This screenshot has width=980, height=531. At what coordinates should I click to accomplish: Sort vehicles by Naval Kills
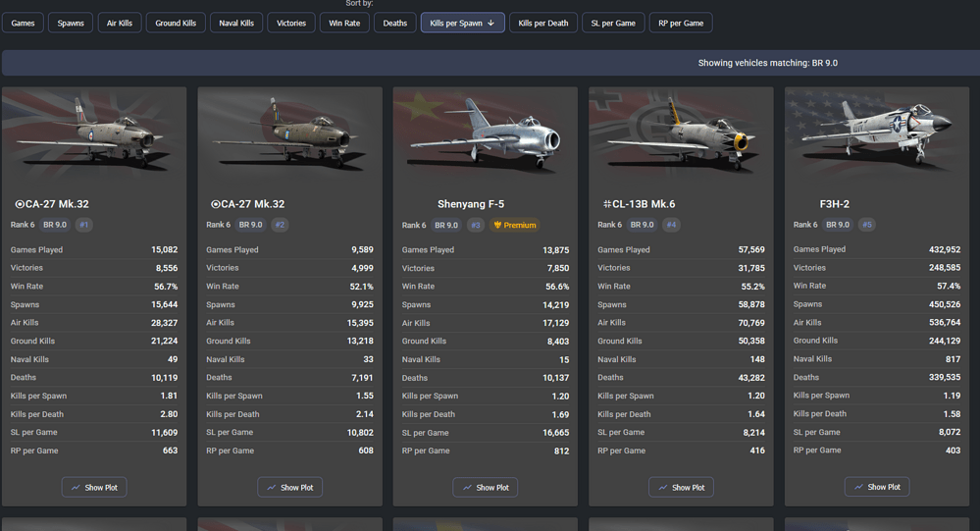tap(236, 24)
